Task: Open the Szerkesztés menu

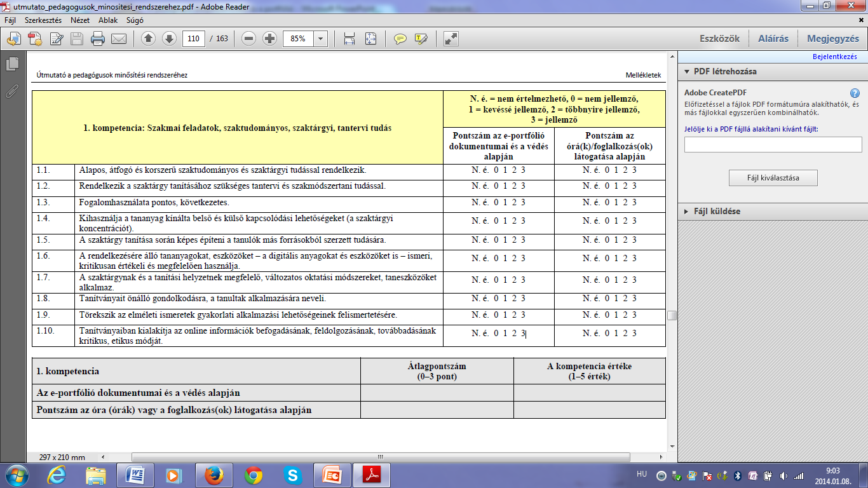Action: click(x=43, y=20)
